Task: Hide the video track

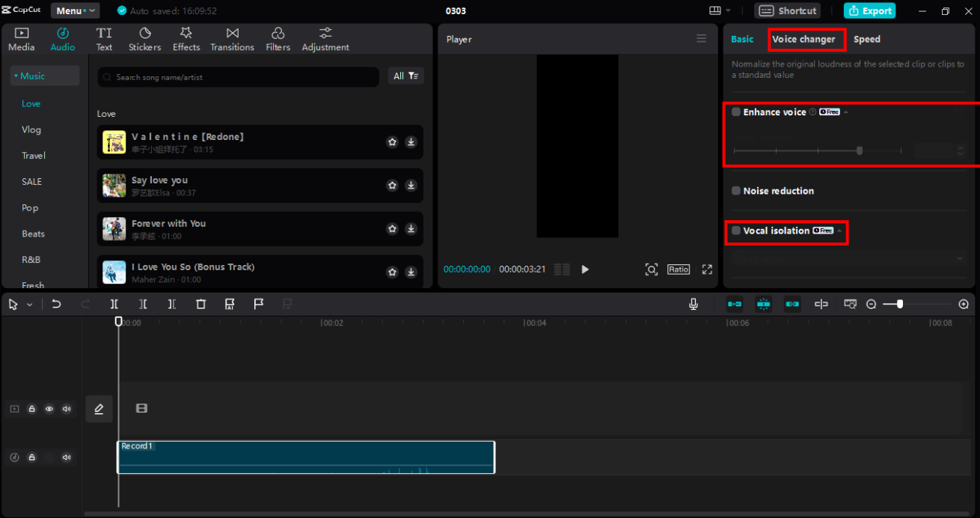Action: point(49,409)
